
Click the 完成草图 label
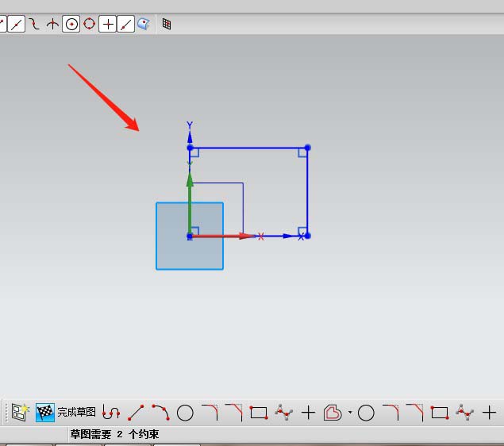tap(76, 412)
